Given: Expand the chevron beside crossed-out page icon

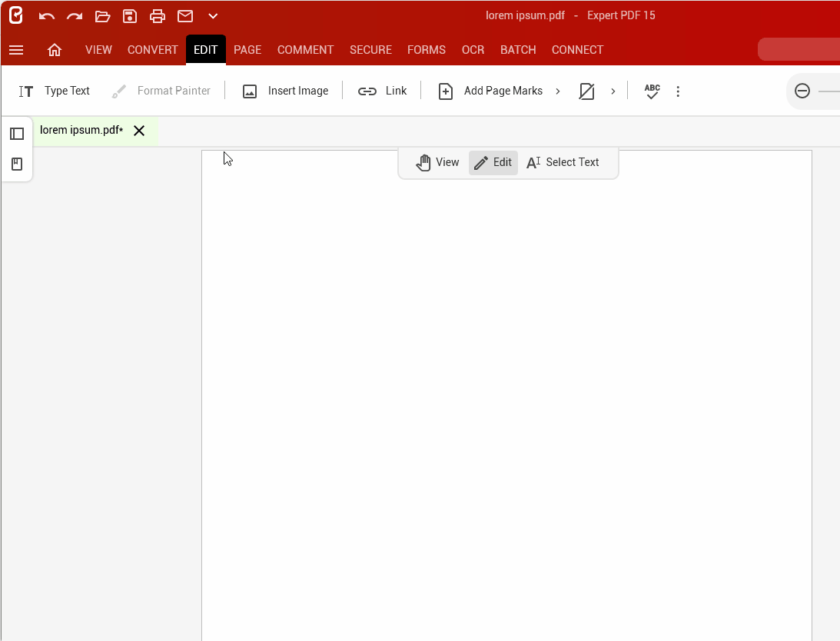Looking at the screenshot, I should click(x=613, y=91).
